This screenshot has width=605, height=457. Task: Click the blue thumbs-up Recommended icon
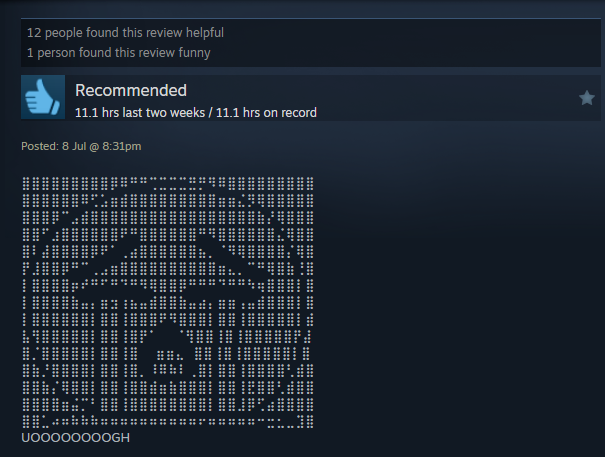(x=43, y=97)
